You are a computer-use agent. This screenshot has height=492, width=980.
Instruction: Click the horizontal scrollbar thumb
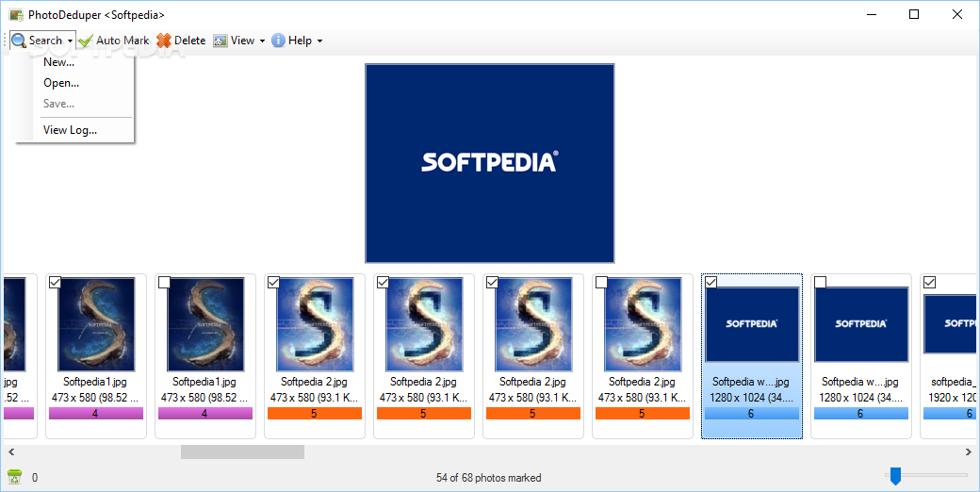coord(242,451)
